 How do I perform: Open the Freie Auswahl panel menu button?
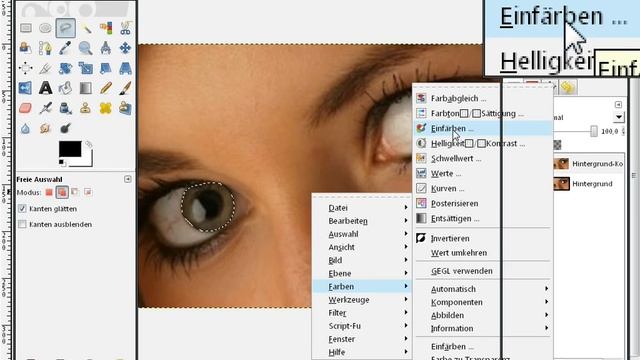pyautogui.click(x=128, y=179)
